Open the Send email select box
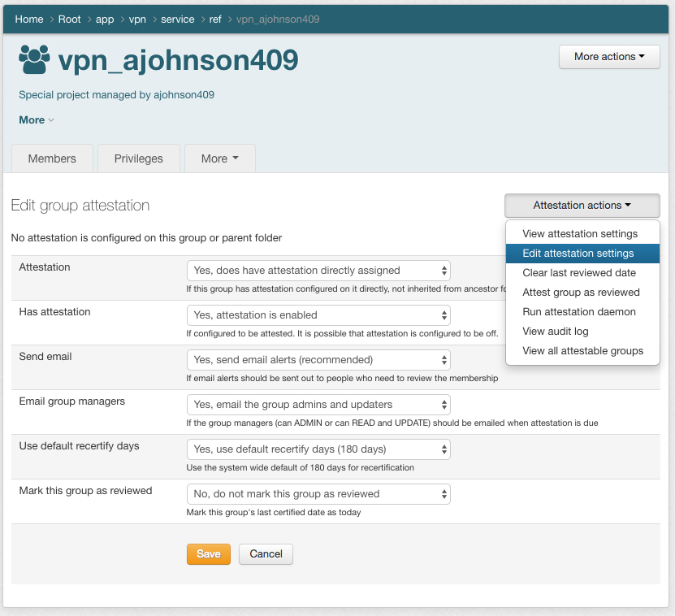The image size is (675, 616). point(318,360)
